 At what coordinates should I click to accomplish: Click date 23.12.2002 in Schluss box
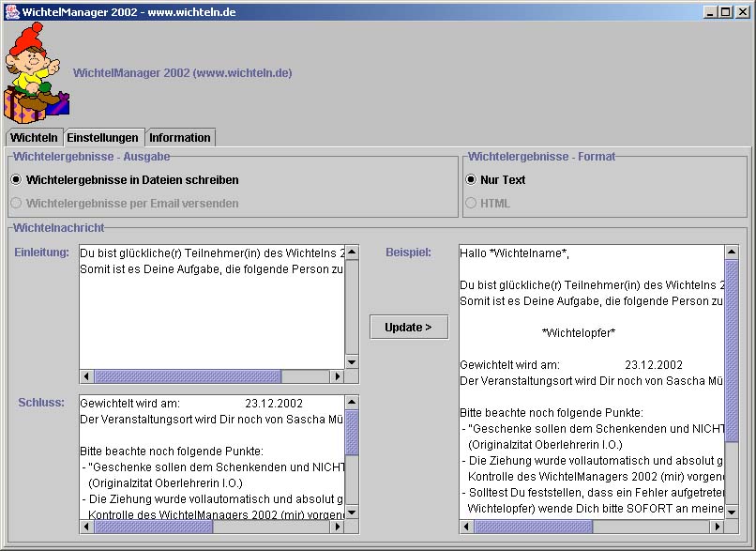pos(274,404)
